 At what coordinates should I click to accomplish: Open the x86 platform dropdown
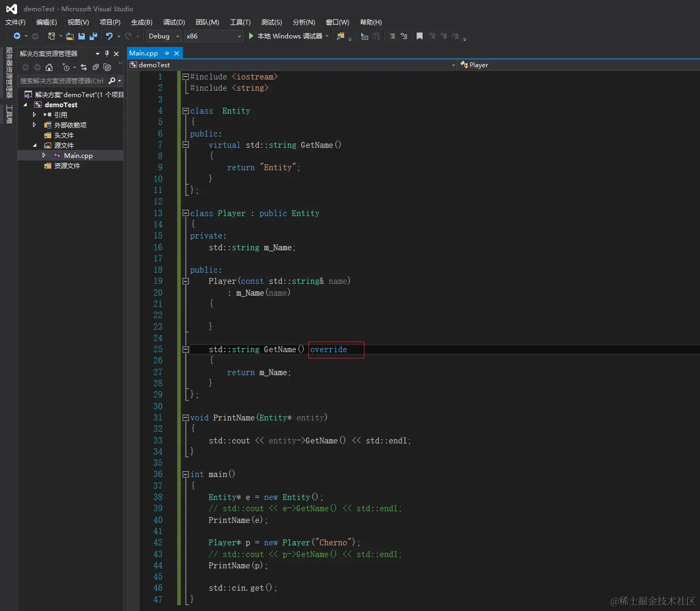239,36
